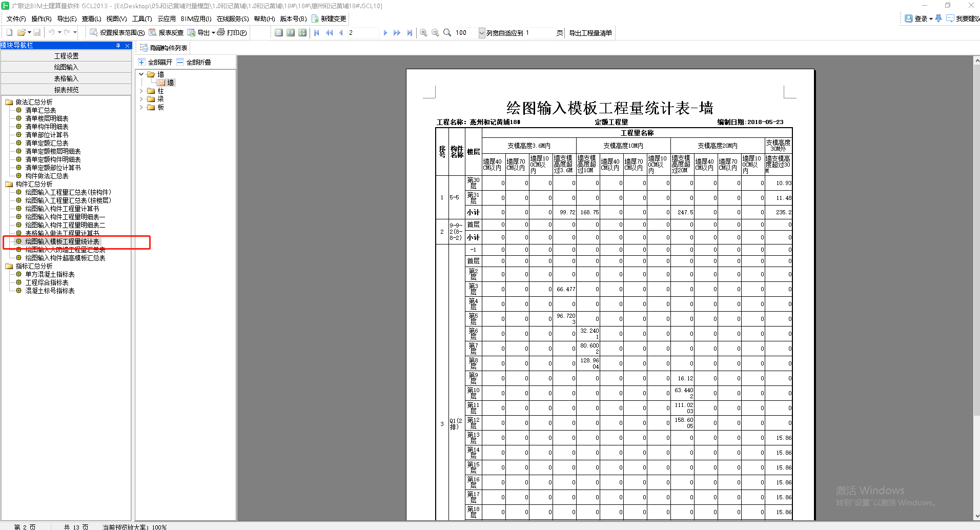The width and height of the screenshot is (980, 530).
Task: Click 新建变更 in the menu bar
Action: coord(329,18)
